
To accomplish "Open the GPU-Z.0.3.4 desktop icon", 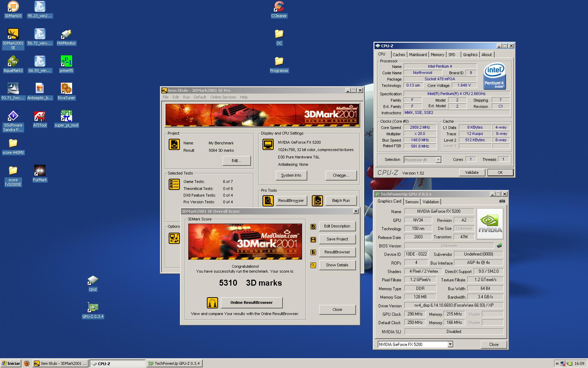I will tap(93, 310).
